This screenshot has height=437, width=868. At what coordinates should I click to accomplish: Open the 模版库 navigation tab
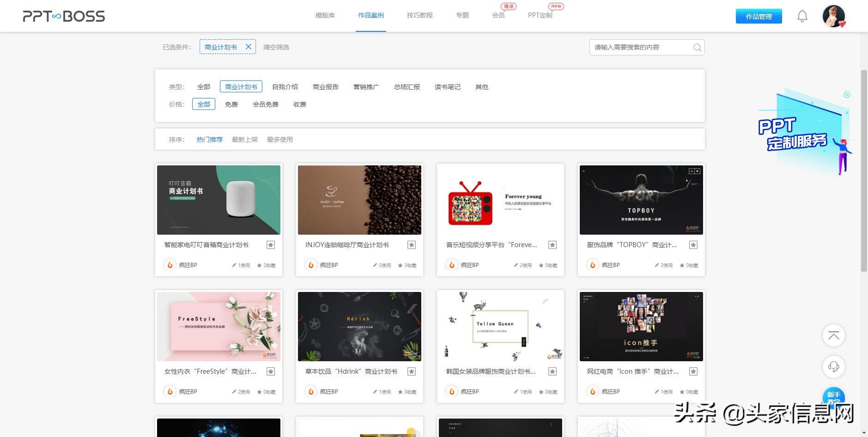pyautogui.click(x=324, y=15)
